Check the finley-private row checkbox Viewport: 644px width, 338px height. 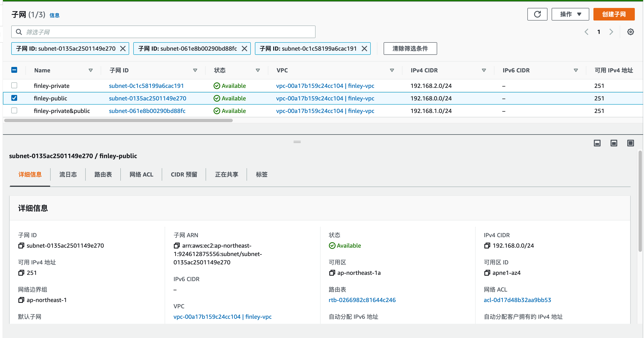14,86
